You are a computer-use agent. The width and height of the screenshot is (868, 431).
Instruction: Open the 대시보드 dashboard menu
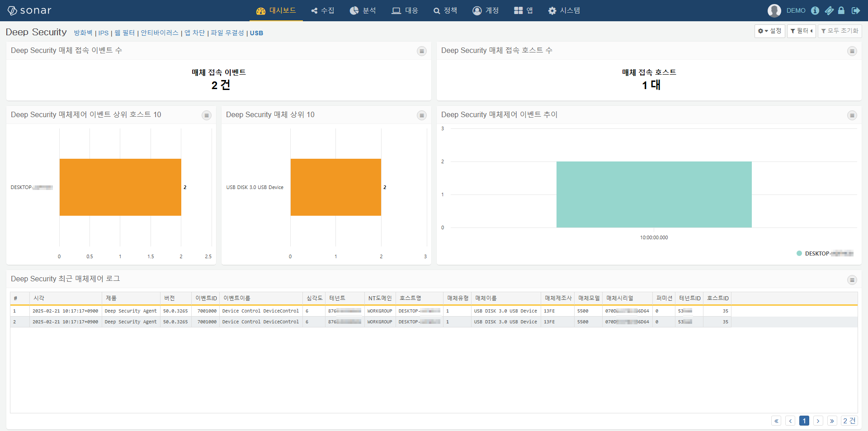click(x=276, y=10)
